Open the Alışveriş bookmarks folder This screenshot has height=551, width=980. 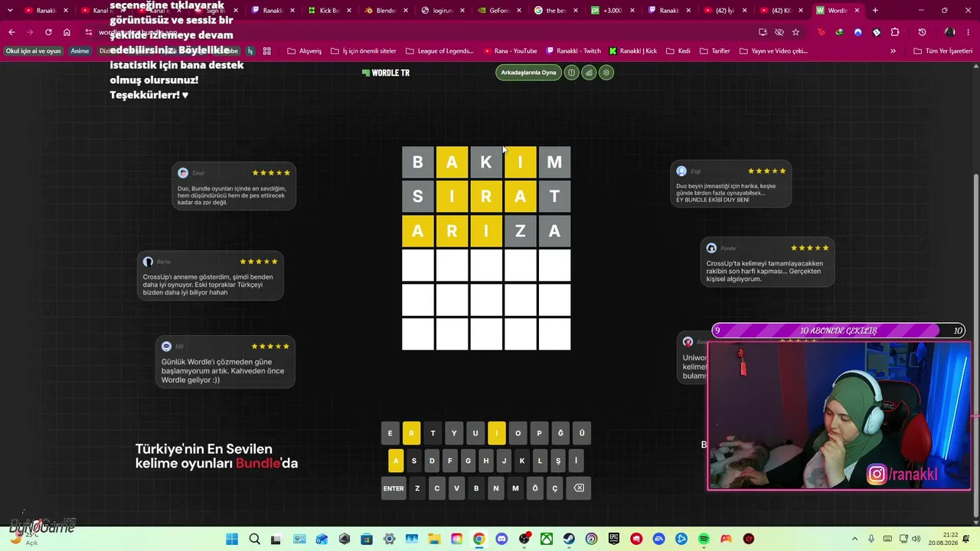tap(305, 51)
